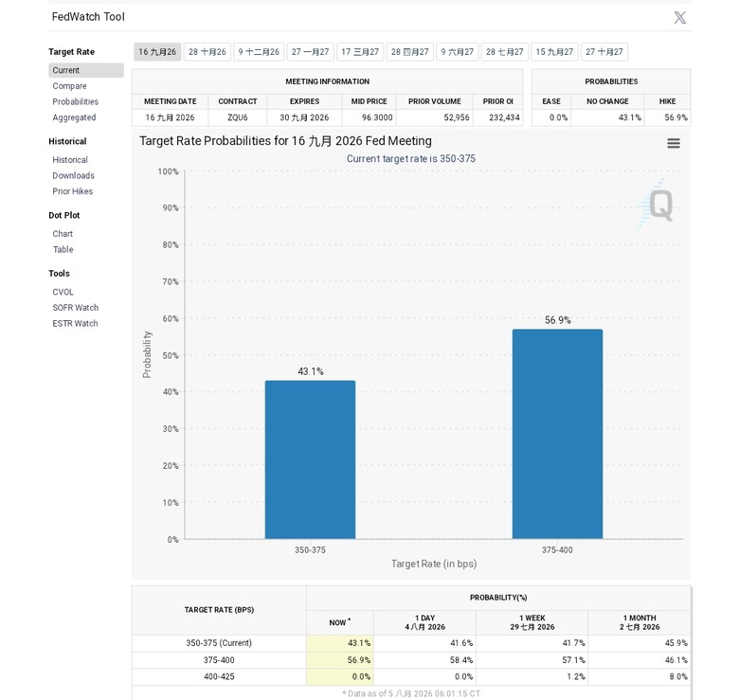Screen dimensions: 739x700
Task: Open the Aggregated view
Action: click(74, 117)
